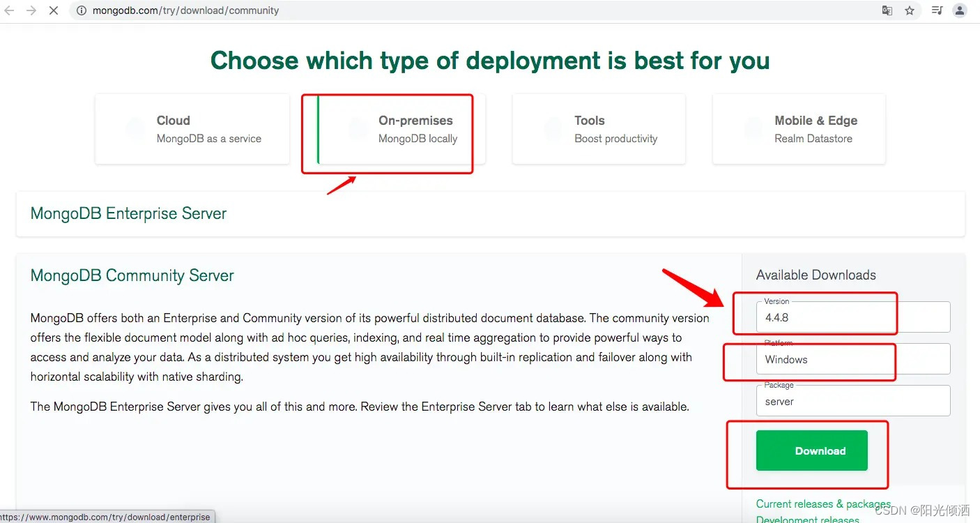Click the Mobile & Edge card icon
This screenshot has width=980, height=523.
pyautogui.click(x=753, y=129)
